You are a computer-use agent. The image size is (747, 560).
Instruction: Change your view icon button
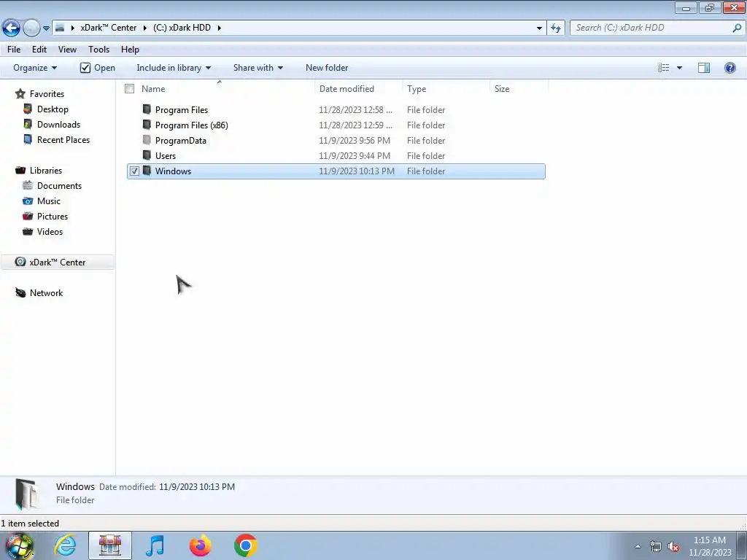664,68
